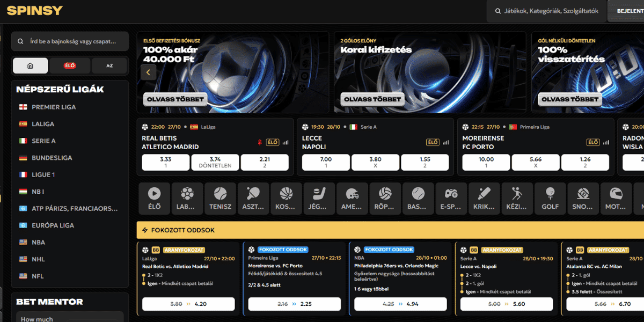Bet 1.26 on FC Porto win
Image resolution: width=644 pixels, height=322 pixels.
click(585, 163)
